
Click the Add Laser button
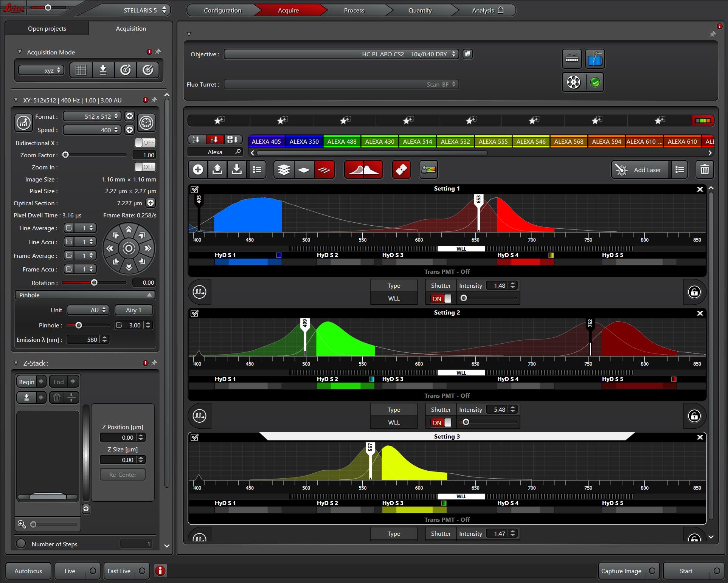640,169
